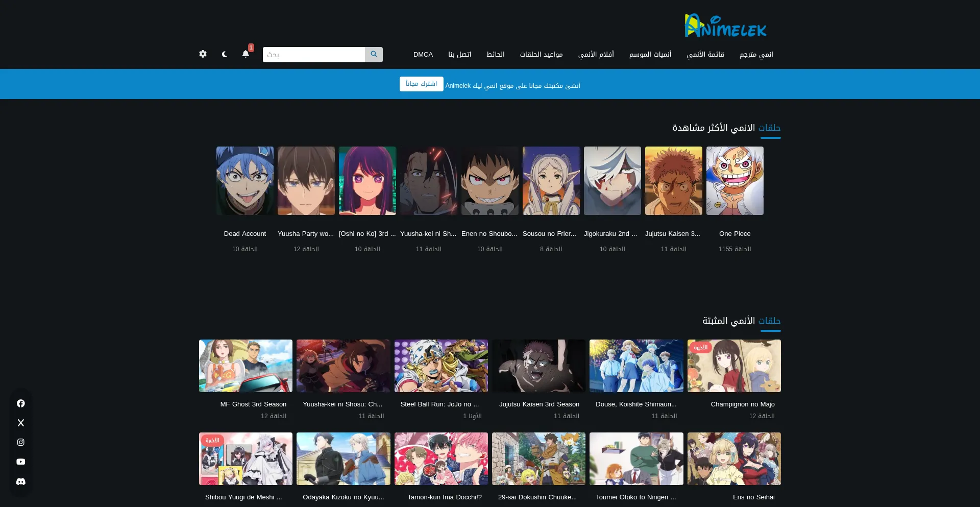This screenshot has width=980, height=507.
Task: Click the One Piece title link
Action: point(735,234)
